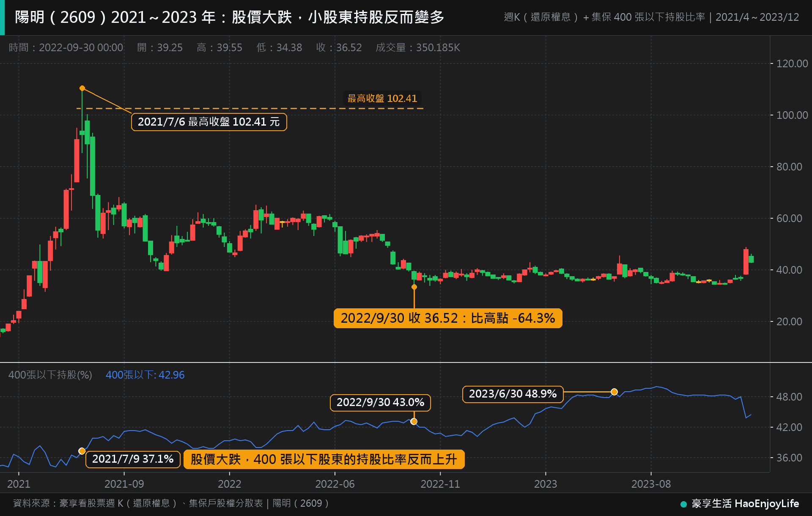Click the 2021-09 time axis label
This screenshot has width=812, height=516.
pyautogui.click(x=124, y=484)
